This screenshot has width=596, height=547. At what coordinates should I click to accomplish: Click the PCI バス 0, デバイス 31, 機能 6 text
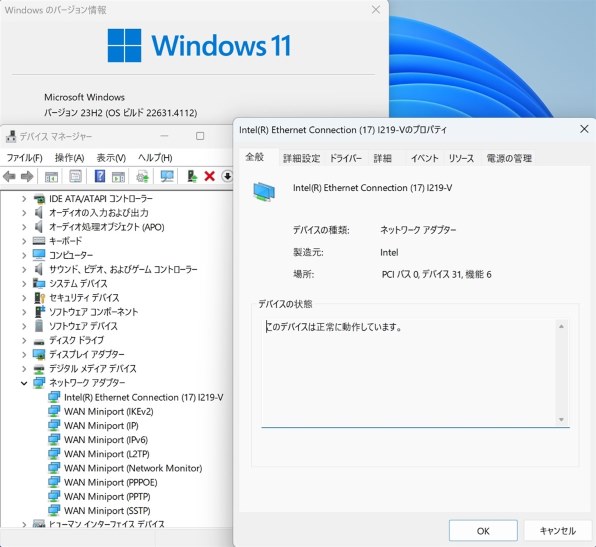point(436,274)
